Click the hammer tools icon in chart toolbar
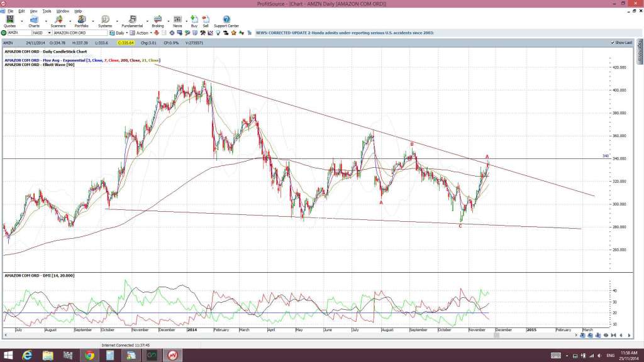 (203, 33)
